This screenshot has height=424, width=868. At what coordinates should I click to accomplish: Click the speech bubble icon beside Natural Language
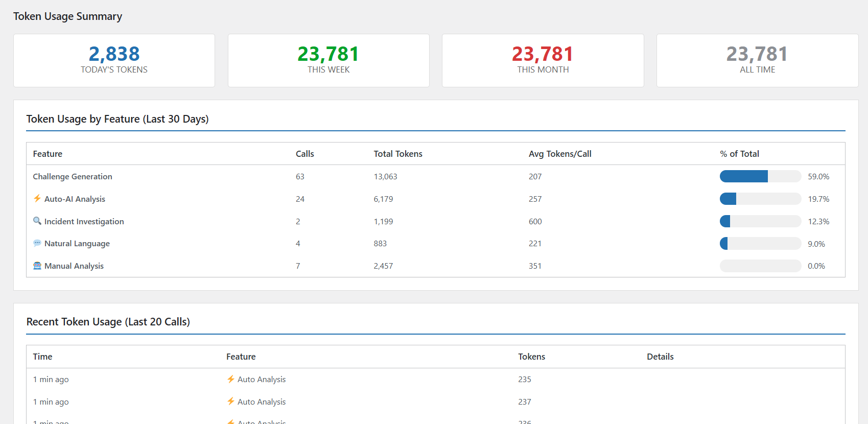pos(37,244)
